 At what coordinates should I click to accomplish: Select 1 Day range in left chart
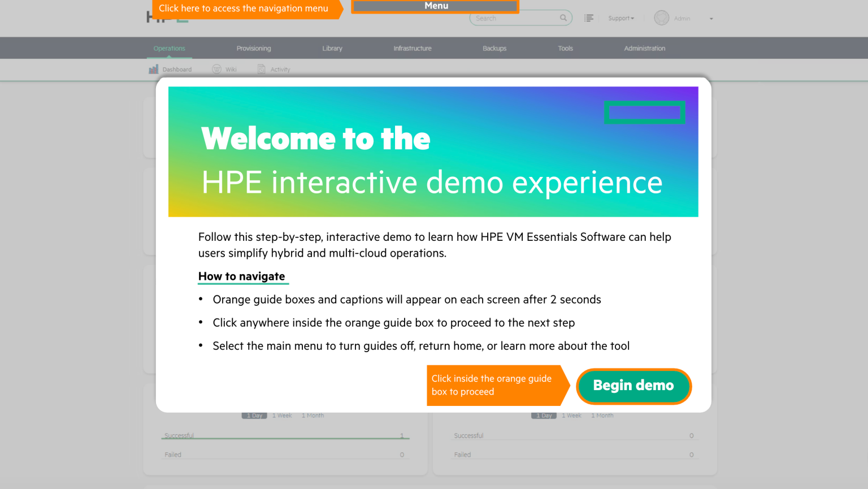(254, 416)
